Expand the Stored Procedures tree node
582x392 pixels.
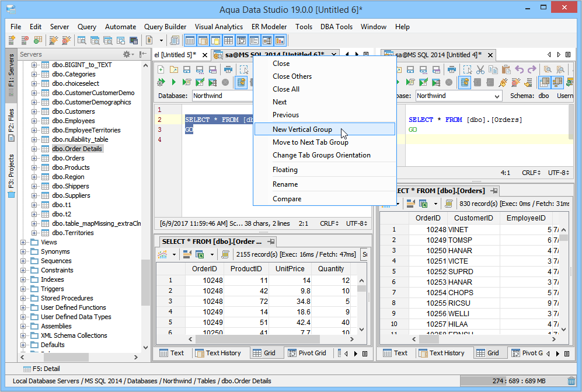[23, 298]
